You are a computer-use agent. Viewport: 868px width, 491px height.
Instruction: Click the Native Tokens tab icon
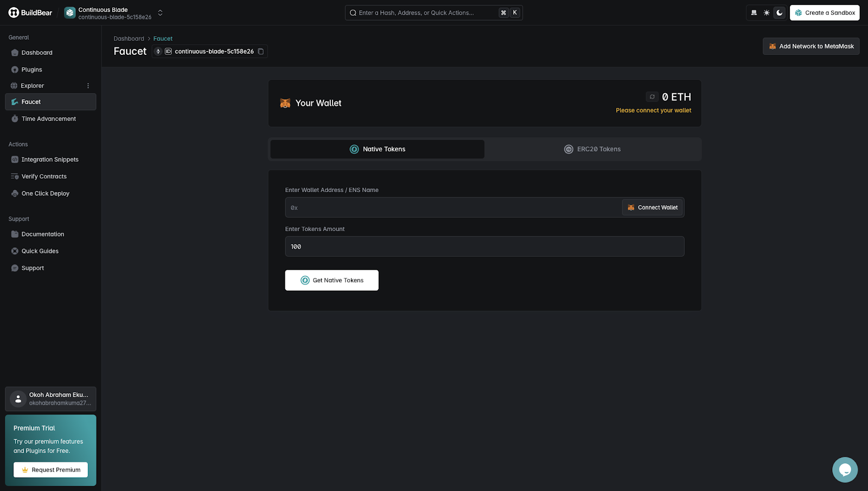(354, 149)
